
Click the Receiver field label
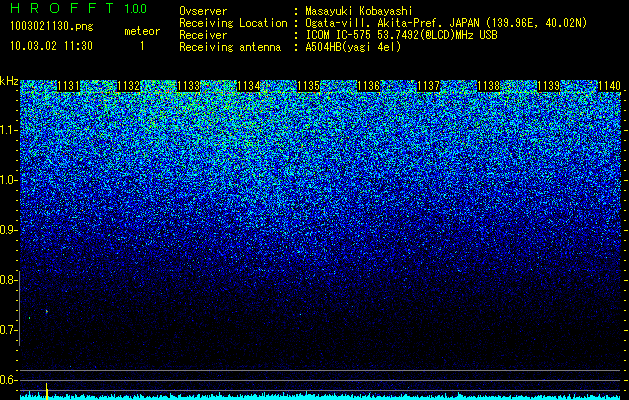(203, 35)
